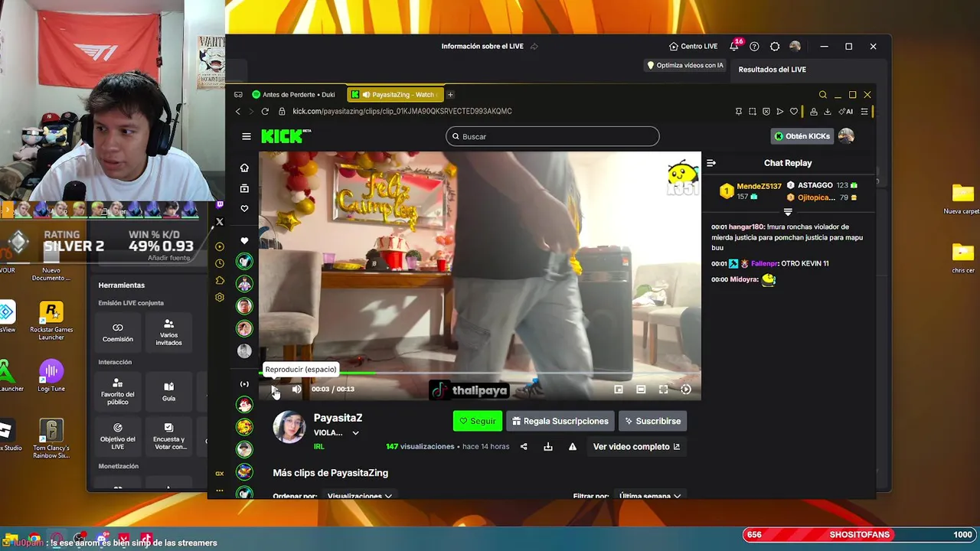Viewport: 980px width, 551px height.
Task: Open a new browser tab
Action: (x=450, y=95)
